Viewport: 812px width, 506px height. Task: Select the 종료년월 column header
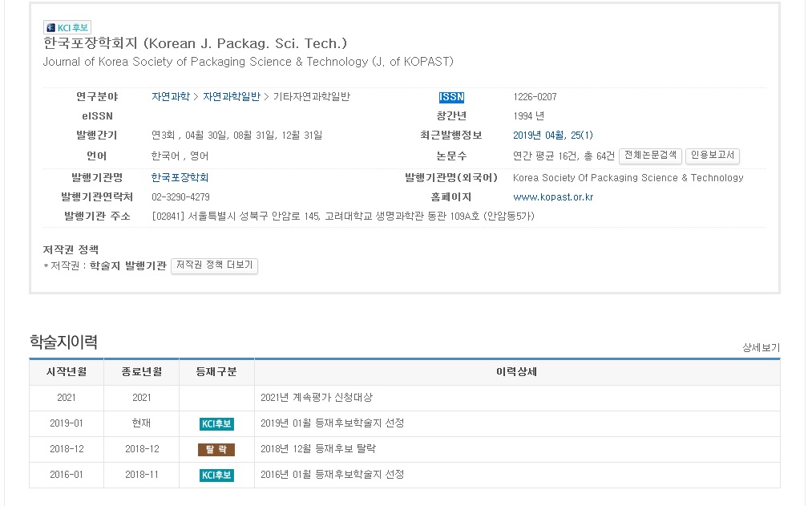(x=141, y=372)
